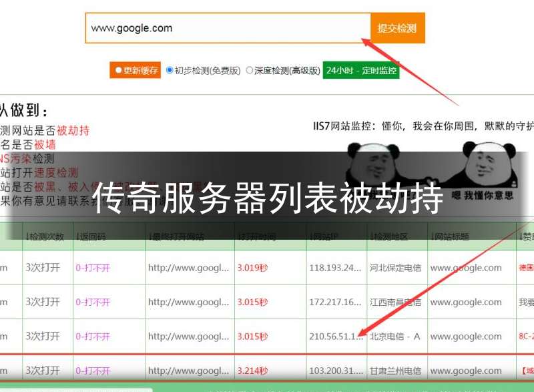
Task: Click 3.015秒 in 江西南昌电信 row
Action: [252, 302]
